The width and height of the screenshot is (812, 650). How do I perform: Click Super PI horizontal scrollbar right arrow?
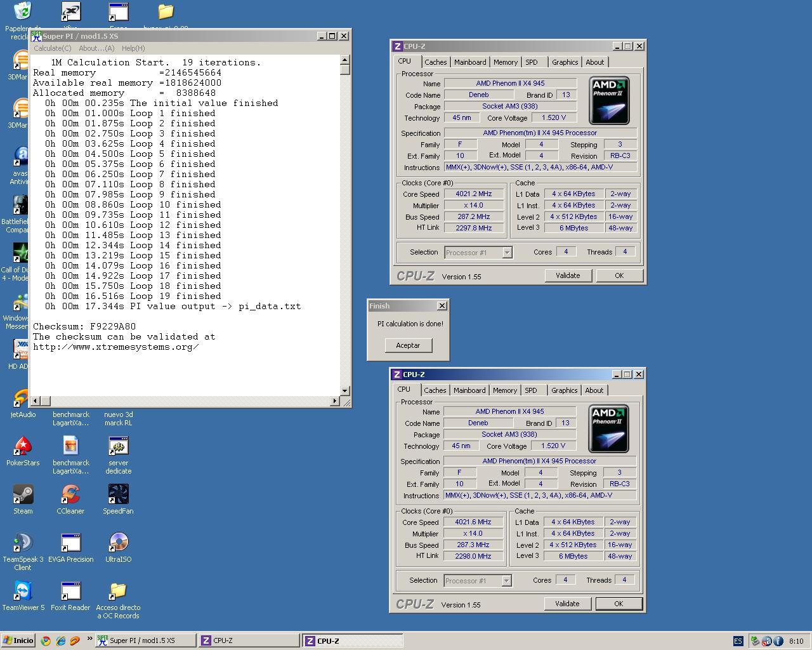335,401
